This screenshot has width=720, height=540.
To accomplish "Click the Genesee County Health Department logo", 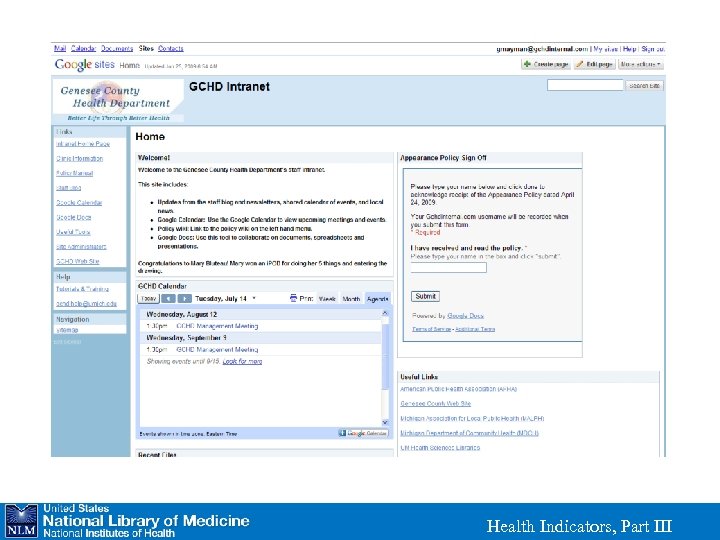I will pyautogui.click(x=118, y=101).
